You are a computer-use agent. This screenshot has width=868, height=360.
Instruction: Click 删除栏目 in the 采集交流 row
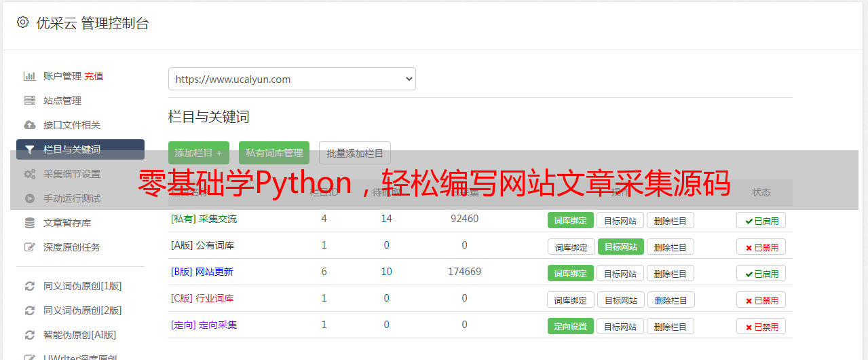(x=670, y=220)
